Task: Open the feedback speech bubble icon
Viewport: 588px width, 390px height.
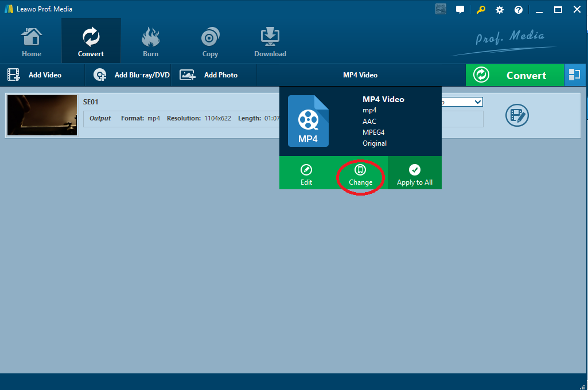Action: [460, 10]
